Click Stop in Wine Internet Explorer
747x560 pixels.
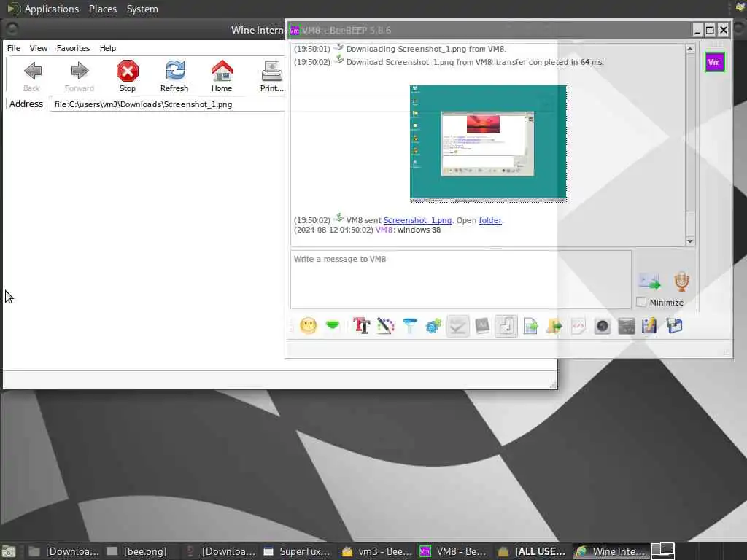[x=127, y=76]
